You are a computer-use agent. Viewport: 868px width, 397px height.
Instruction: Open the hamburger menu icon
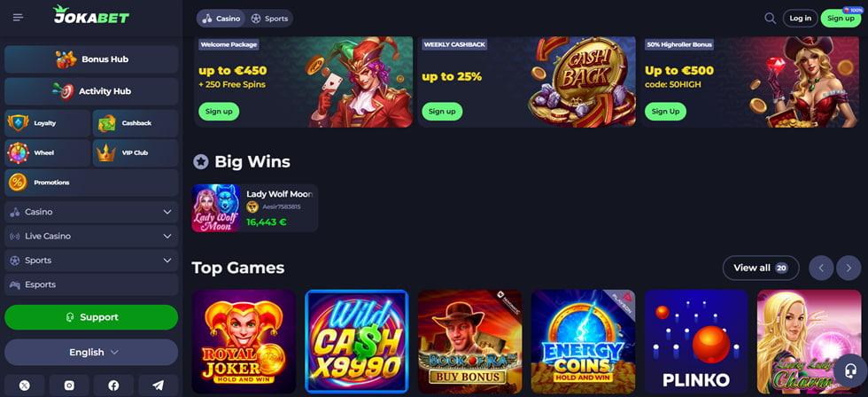[x=19, y=18]
